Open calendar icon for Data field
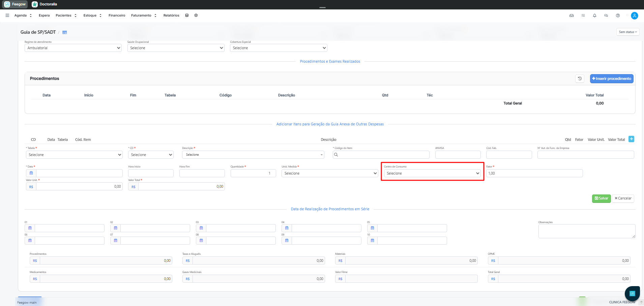The width and height of the screenshot is (644, 306). pyautogui.click(x=31, y=173)
